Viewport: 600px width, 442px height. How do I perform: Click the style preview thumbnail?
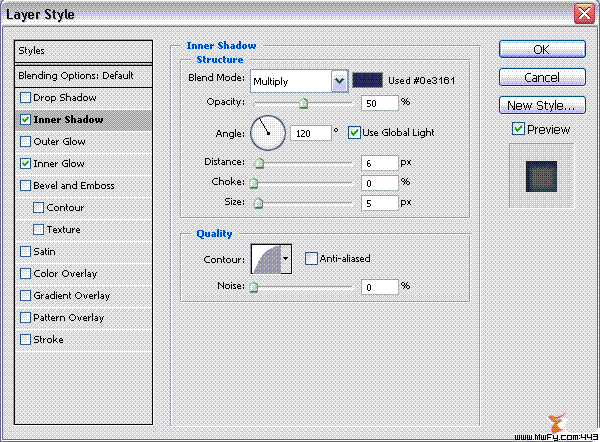(x=541, y=176)
